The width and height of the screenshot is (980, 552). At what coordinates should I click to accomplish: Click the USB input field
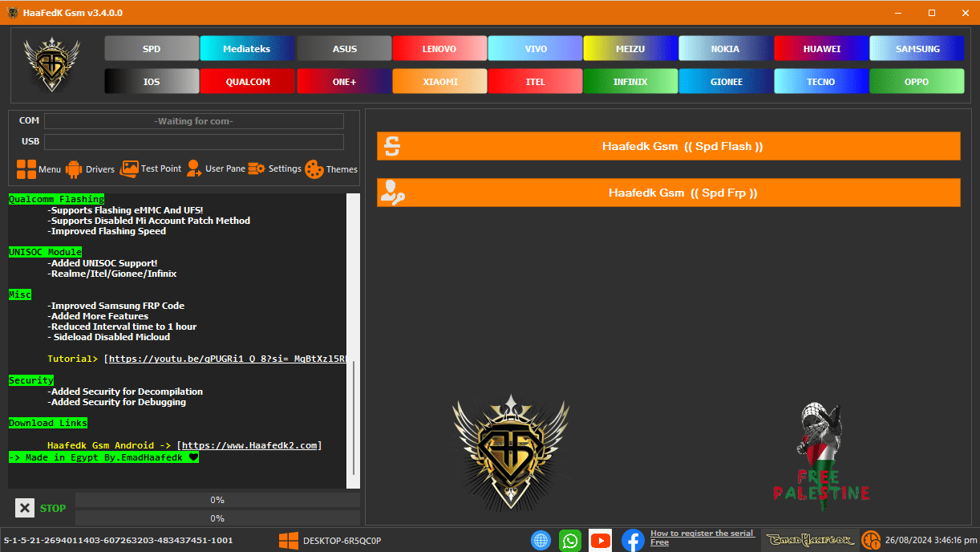click(194, 141)
